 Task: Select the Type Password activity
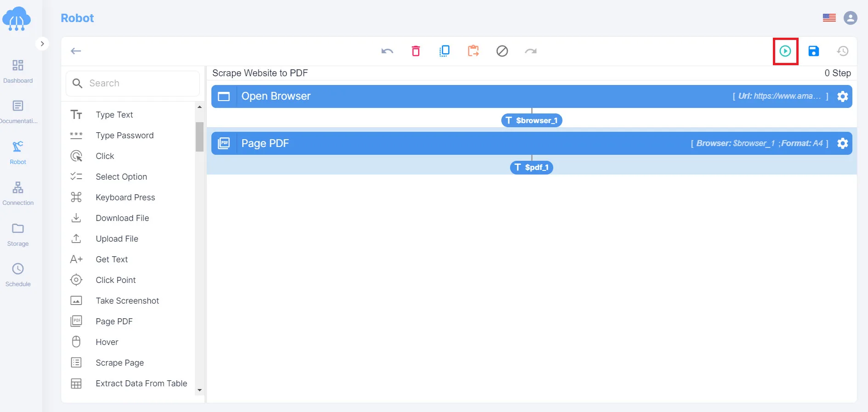[128, 135]
